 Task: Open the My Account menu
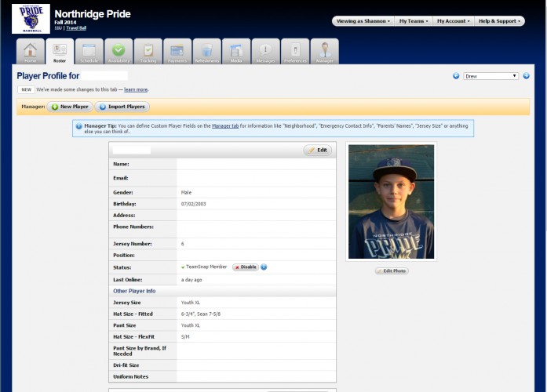click(x=453, y=21)
